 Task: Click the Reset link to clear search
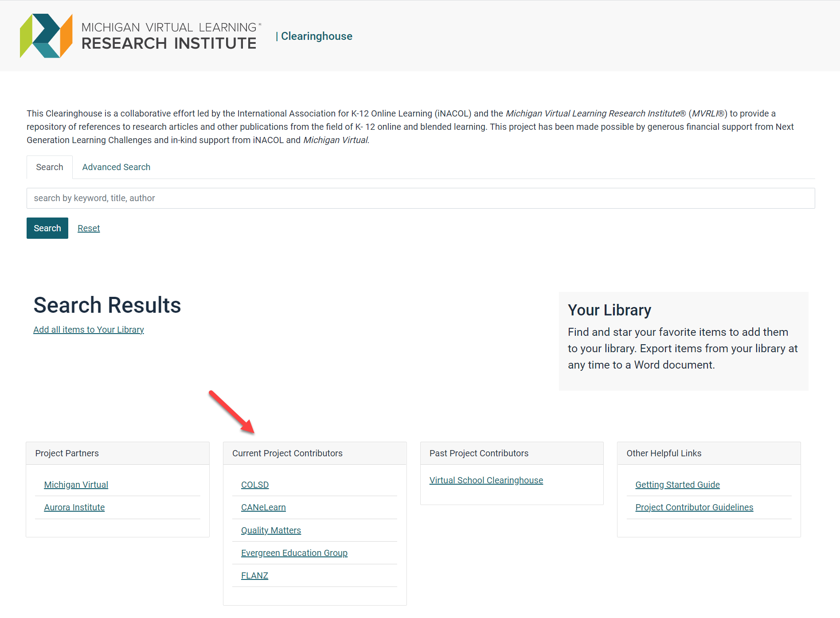click(89, 228)
